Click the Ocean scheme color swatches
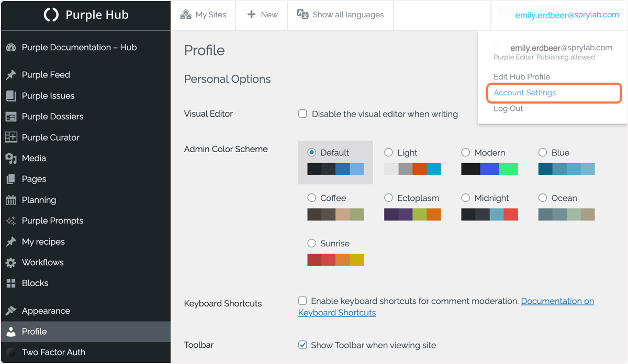Image resolution: width=628 pixels, height=364 pixels. tap(567, 214)
